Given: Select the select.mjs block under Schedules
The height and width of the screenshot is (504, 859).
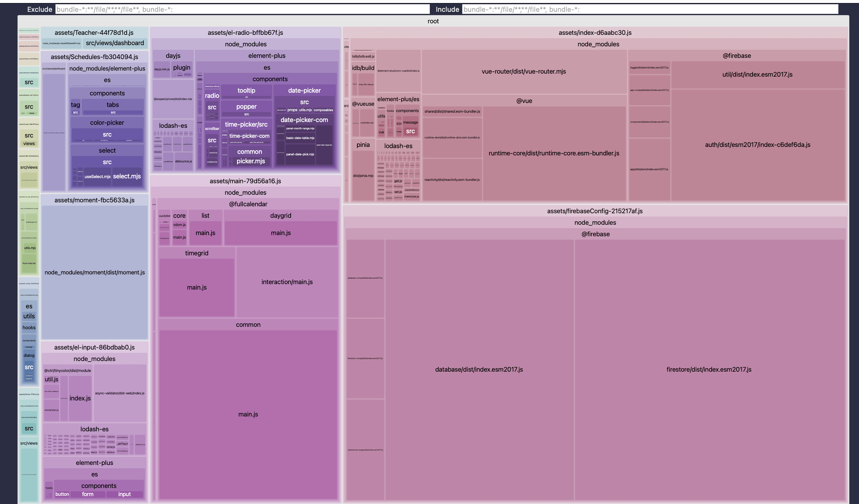Looking at the screenshot, I should click(127, 176).
